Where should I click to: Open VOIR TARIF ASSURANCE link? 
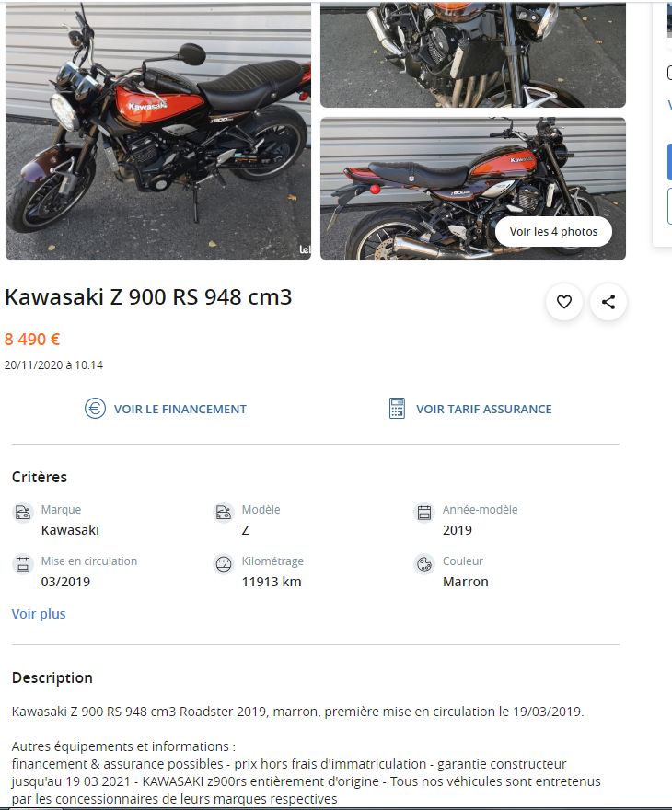click(484, 409)
